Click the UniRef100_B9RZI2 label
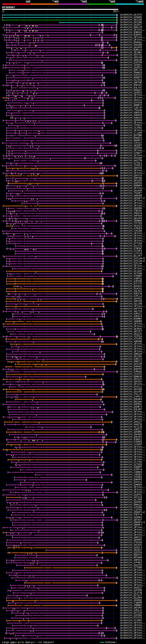This screenshot has width=146, height=644. [131, 361]
